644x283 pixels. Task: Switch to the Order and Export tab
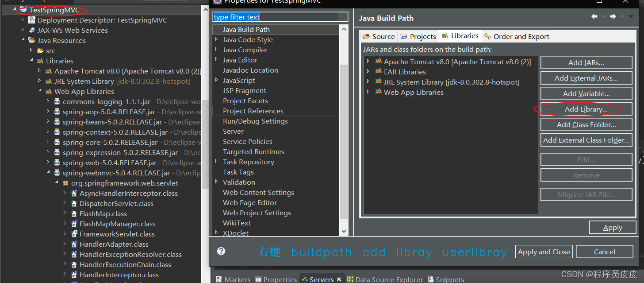[516, 36]
